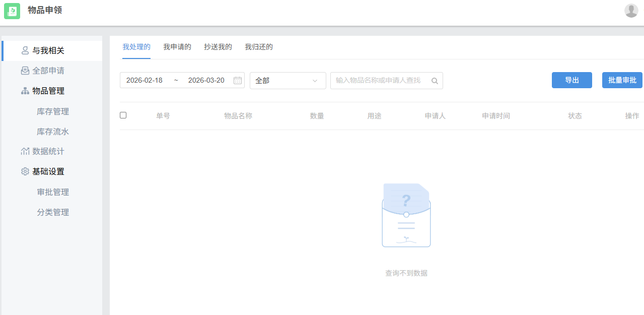Open the user avatar profile menu
The height and width of the screenshot is (315, 644).
click(x=631, y=11)
